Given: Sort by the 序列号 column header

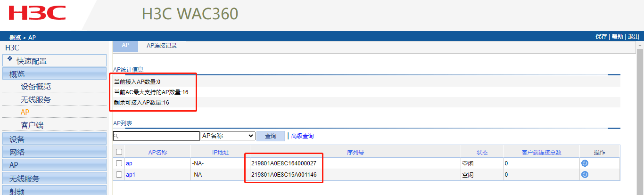Looking at the screenshot, I should tap(355, 153).
